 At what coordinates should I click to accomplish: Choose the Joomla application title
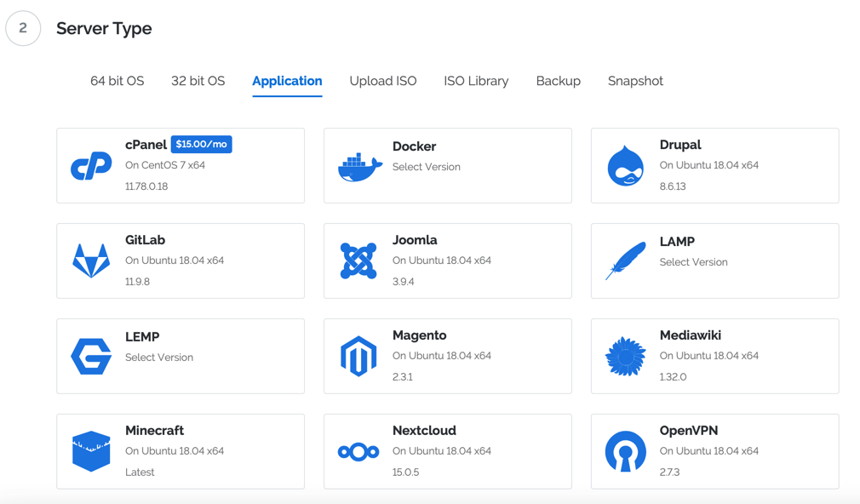click(x=415, y=240)
